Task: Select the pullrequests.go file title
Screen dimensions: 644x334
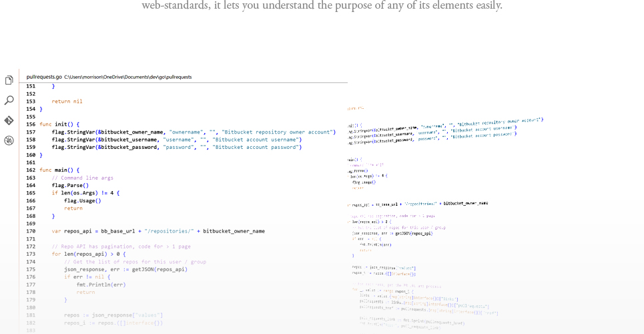Action: [x=44, y=77]
